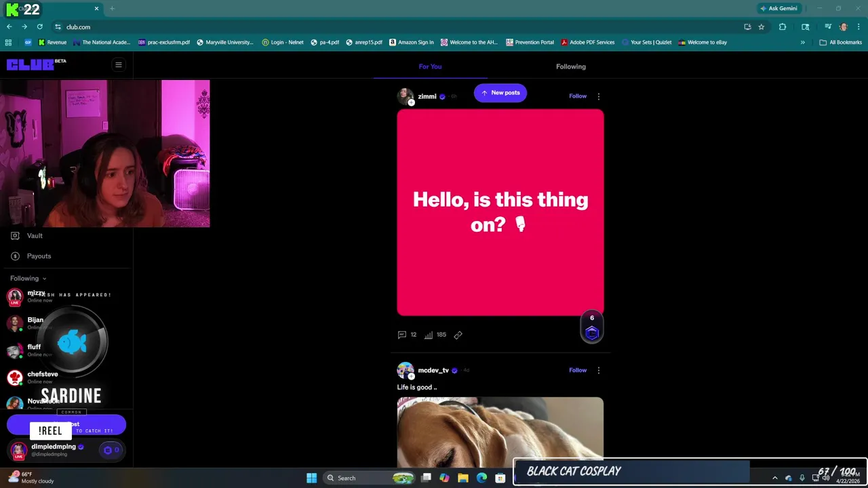Switch to the For You tab
This screenshot has height=488, width=868.
[x=430, y=66]
